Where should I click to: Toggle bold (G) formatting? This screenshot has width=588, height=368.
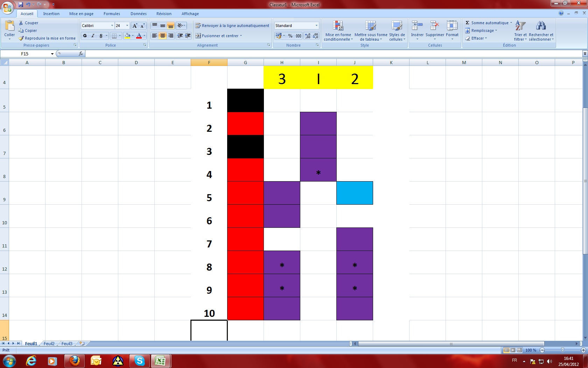click(85, 36)
